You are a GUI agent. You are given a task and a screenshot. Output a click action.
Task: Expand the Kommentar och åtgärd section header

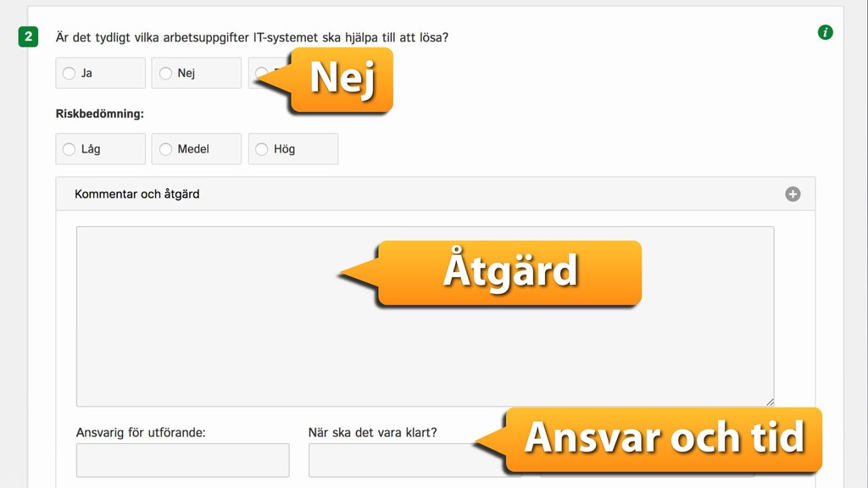(435, 194)
